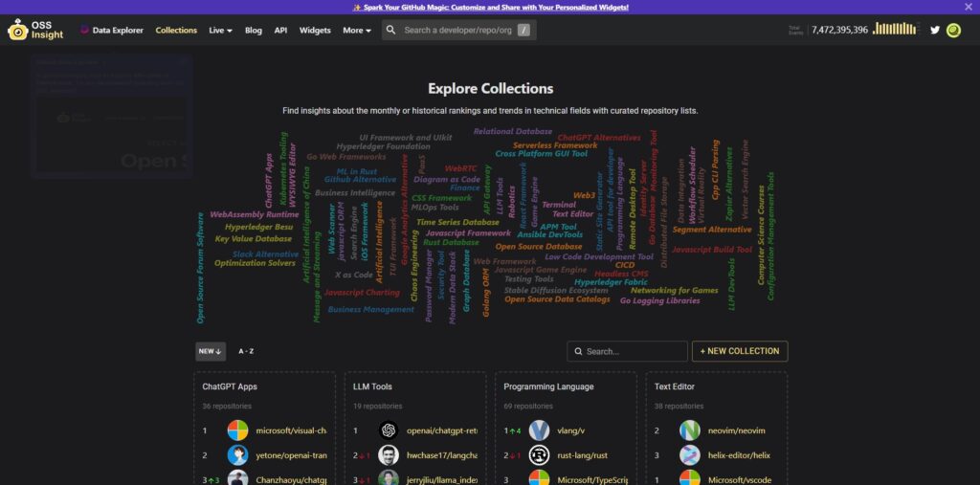Focus the collections Search field

click(627, 351)
